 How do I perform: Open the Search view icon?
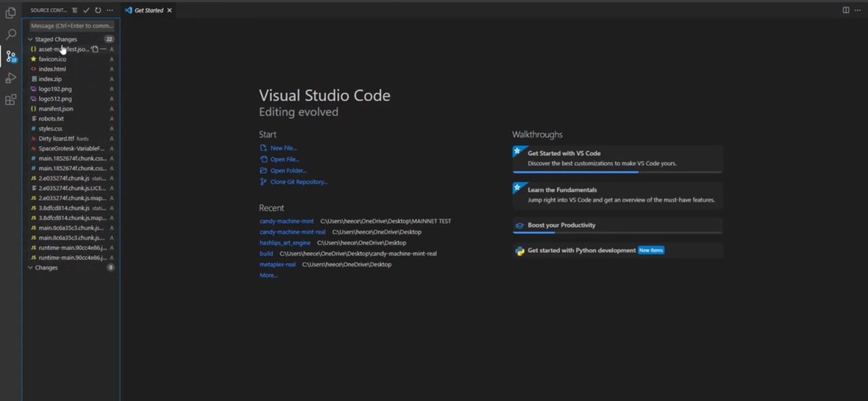pyautogui.click(x=11, y=34)
